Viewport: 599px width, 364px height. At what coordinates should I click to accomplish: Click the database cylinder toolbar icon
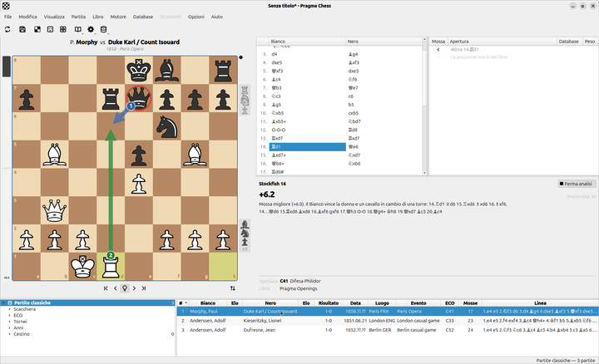103,29
